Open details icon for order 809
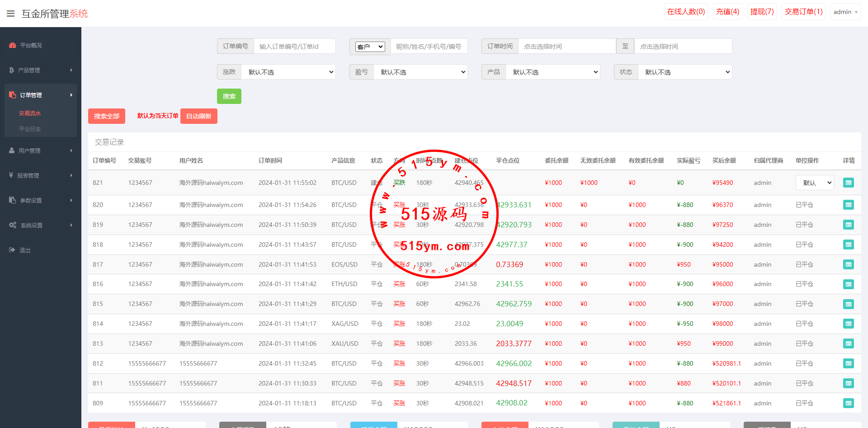This screenshot has width=868, height=428. (x=848, y=403)
